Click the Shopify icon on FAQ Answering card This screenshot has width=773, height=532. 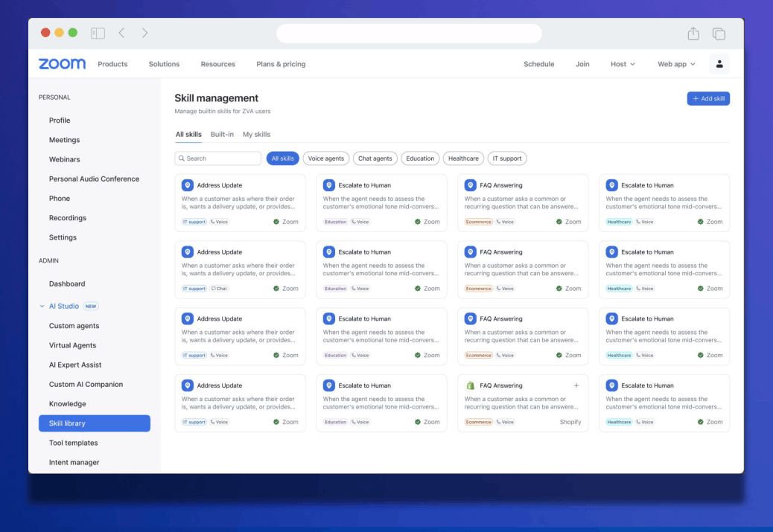pos(471,385)
